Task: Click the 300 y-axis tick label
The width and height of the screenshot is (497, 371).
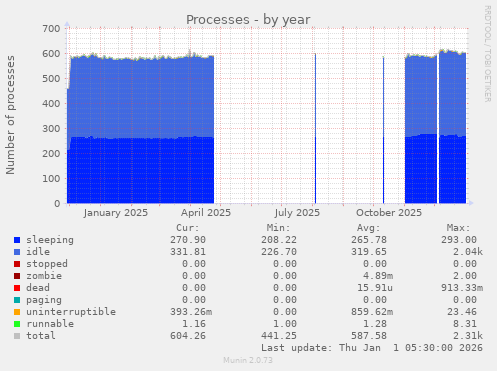Action: pos(51,129)
